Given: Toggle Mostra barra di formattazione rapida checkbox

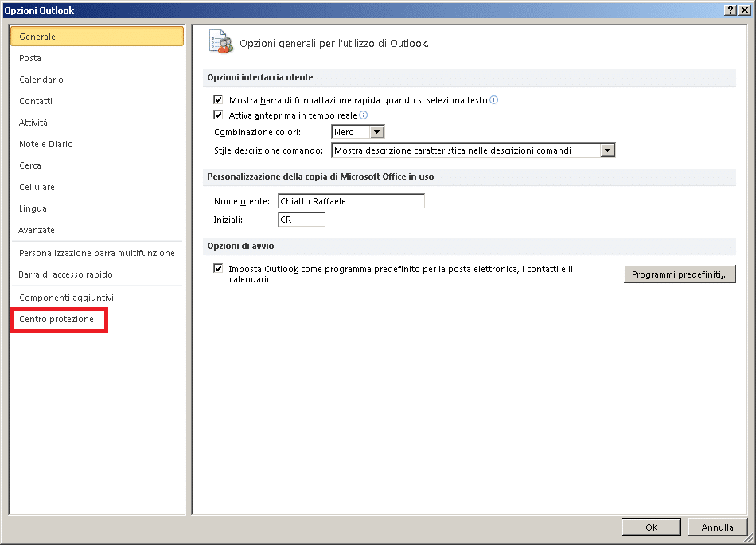Looking at the screenshot, I should 218,99.
